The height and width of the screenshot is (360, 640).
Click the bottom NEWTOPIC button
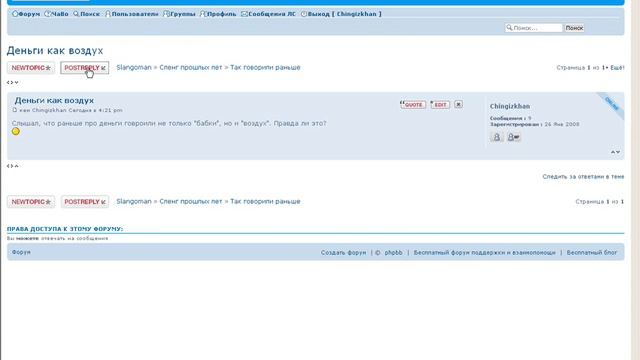[x=31, y=202]
